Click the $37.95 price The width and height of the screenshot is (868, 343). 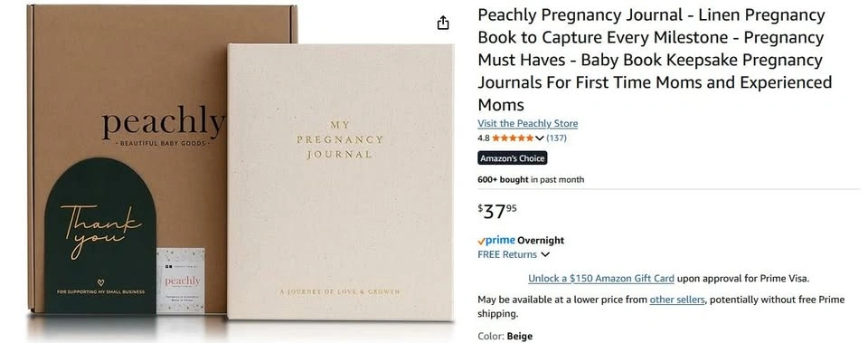pos(497,211)
